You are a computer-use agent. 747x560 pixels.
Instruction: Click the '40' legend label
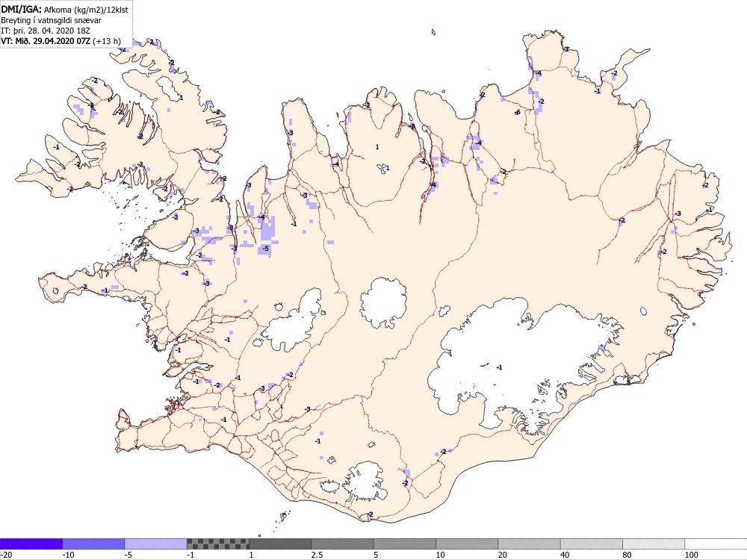coord(565,555)
